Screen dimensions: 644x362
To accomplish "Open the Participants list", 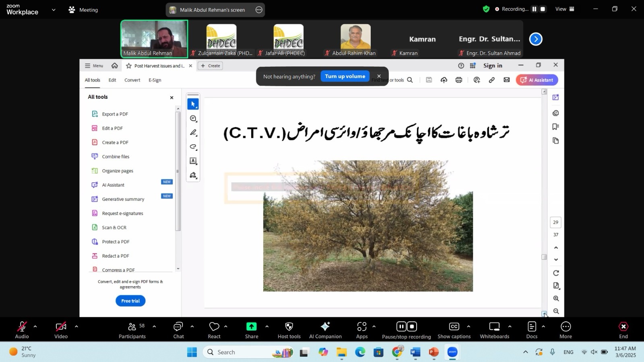I will (132, 327).
